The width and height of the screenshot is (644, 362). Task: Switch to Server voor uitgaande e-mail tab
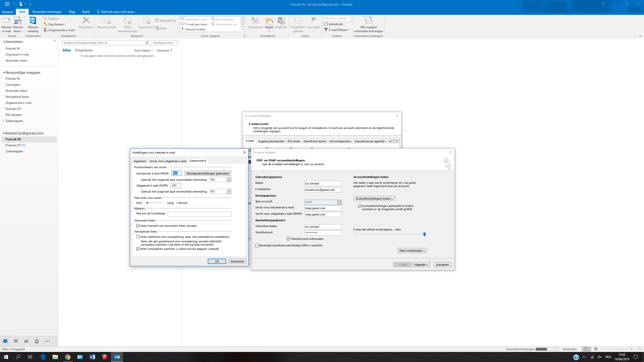pyautogui.click(x=168, y=161)
